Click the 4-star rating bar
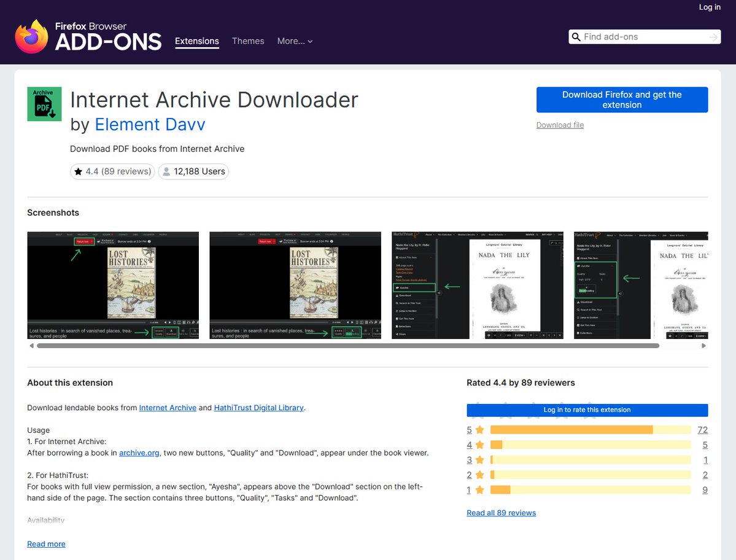Screen dimensions: 736x560 tap(591, 445)
